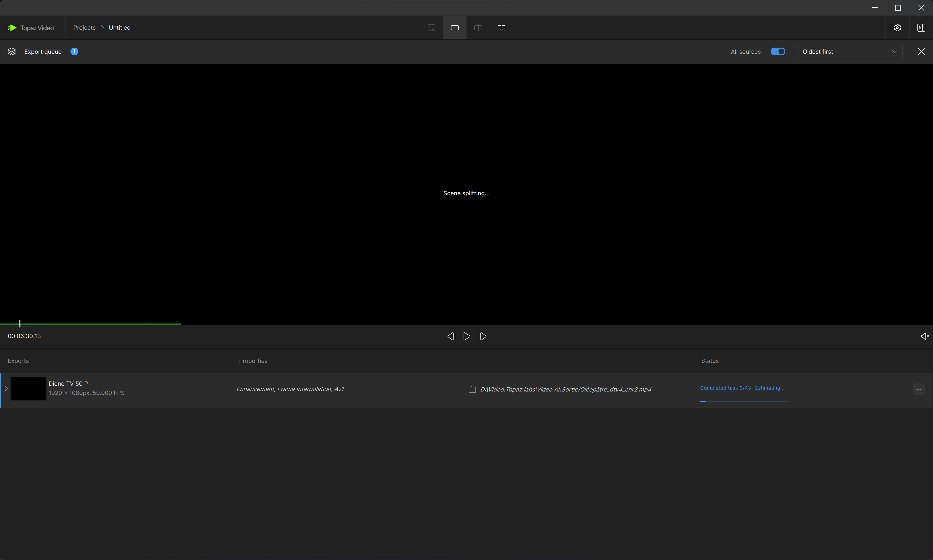The width and height of the screenshot is (933, 560).
Task: Click the green timeline progress bar
Action: click(91, 323)
